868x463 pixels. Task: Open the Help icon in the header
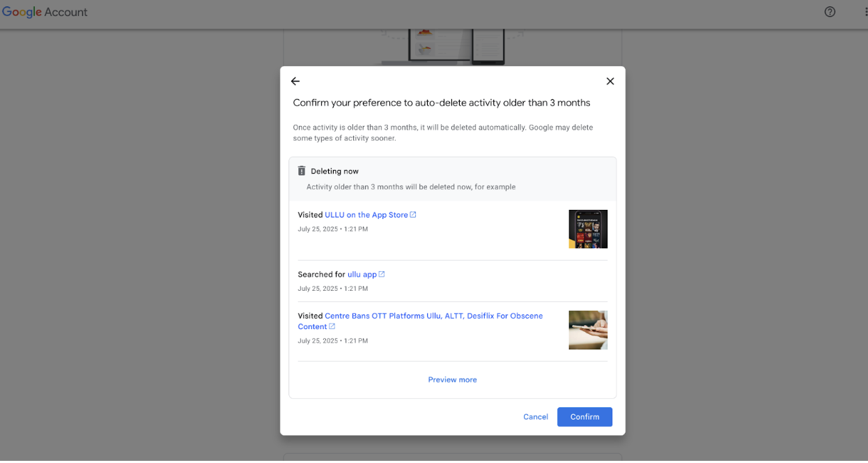coord(830,12)
